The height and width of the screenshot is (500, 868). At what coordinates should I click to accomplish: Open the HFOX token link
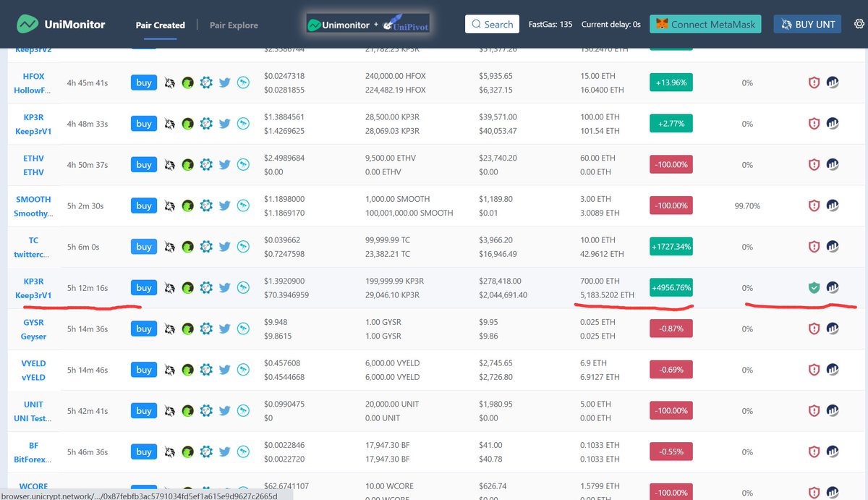point(33,83)
